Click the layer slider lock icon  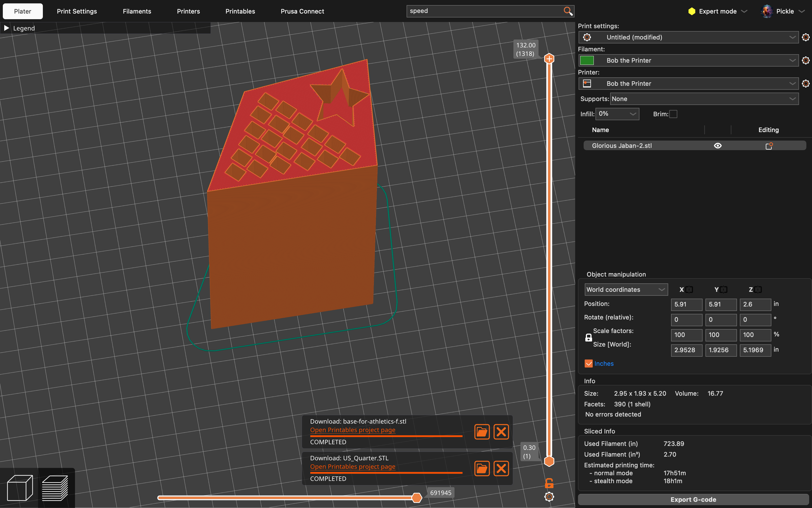pos(549,483)
